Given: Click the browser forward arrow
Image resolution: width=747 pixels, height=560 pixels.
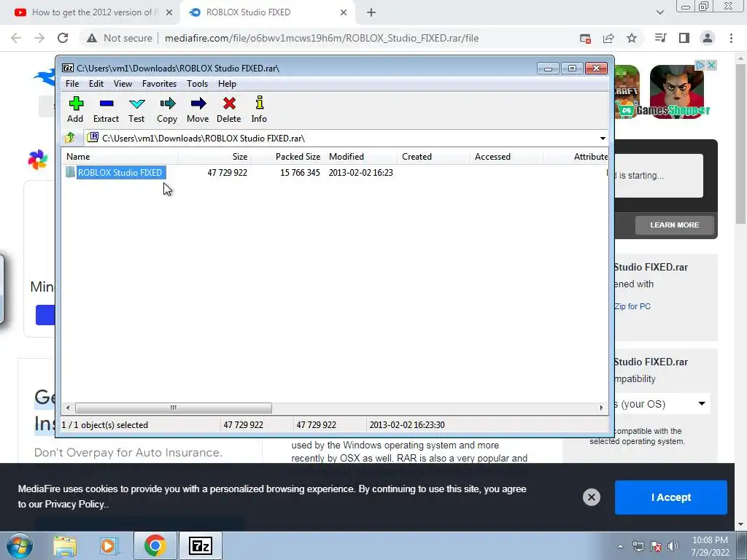Looking at the screenshot, I should click(39, 38).
